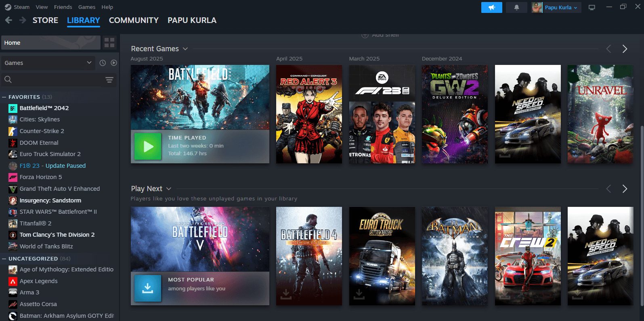Viewport: 644px width, 321px height.
Task: Open advanced filter options icon in search bar
Action: 109,80
